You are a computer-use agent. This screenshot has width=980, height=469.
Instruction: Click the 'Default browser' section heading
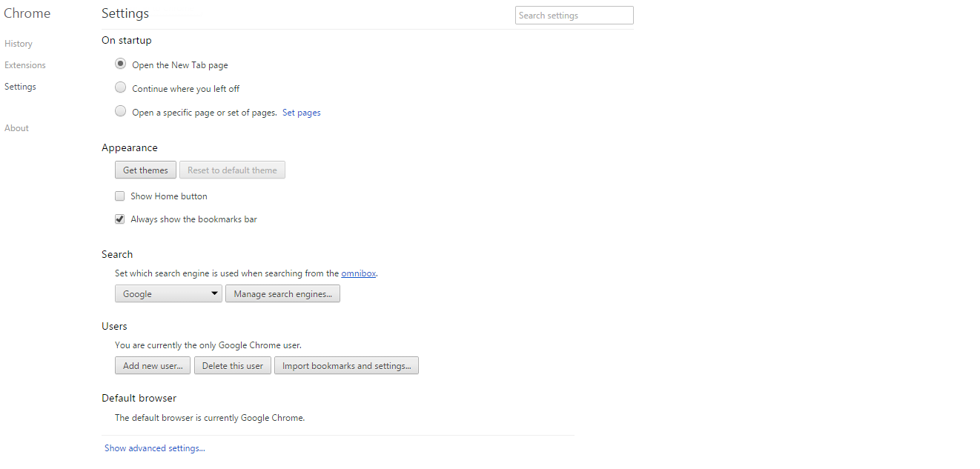click(x=139, y=398)
